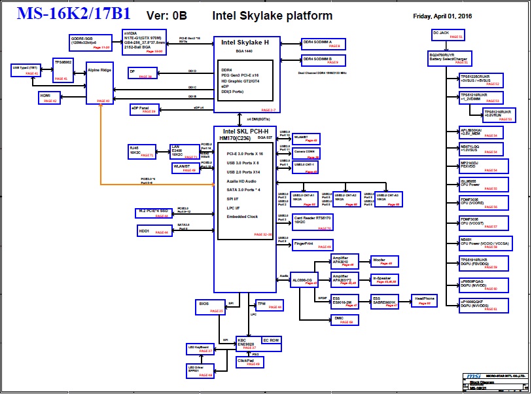
Task: Select the FDMF3035 CPU (VCORE) block
Action: [484, 203]
